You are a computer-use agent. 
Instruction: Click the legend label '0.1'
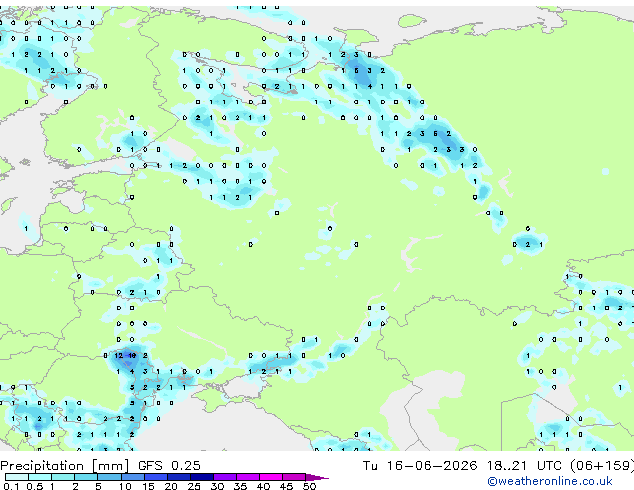(x=11, y=486)
